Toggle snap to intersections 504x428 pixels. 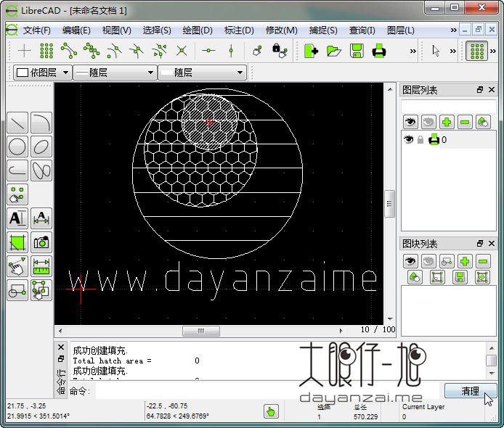point(182,51)
